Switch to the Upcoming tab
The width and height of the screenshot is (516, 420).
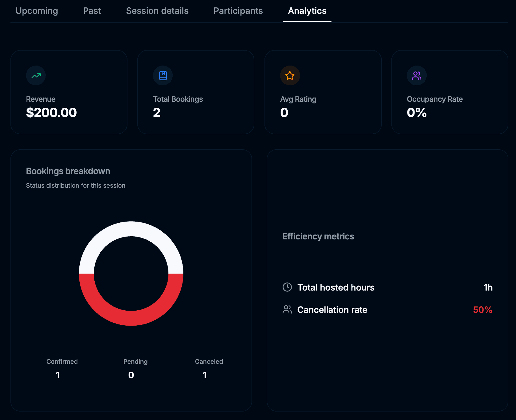click(x=37, y=11)
